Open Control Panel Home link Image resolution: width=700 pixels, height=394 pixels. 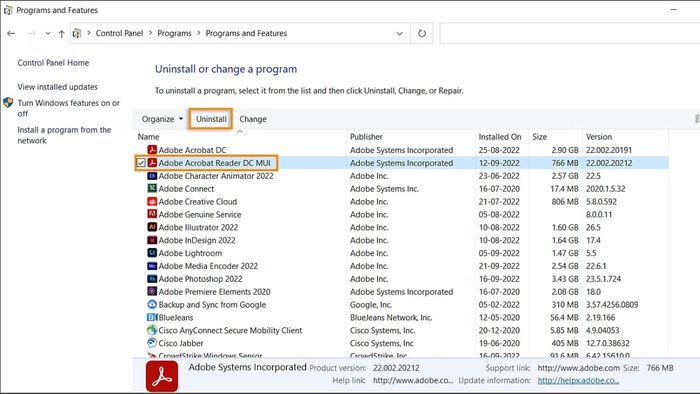pyautogui.click(x=53, y=63)
